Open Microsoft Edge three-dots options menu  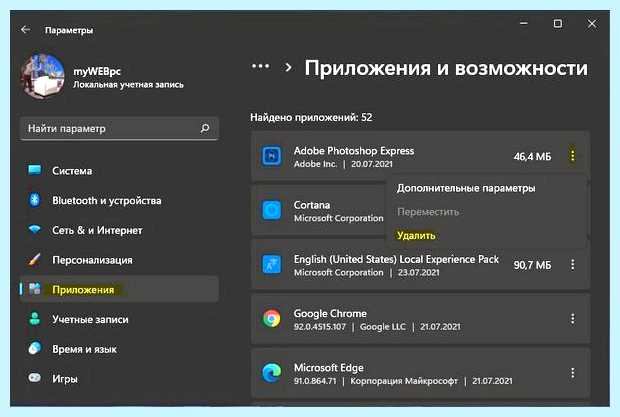pyautogui.click(x=572, y=373)
